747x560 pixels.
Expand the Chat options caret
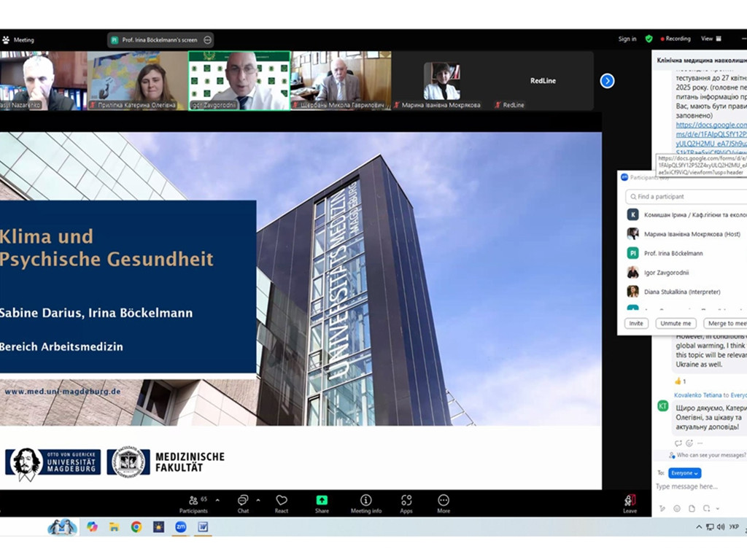[x=258, y=500]
